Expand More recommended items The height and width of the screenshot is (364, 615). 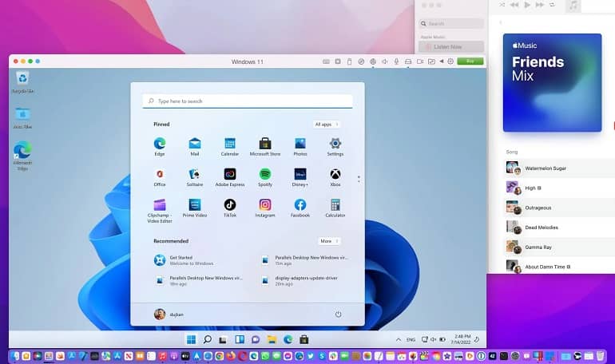(x=329, y=241)
